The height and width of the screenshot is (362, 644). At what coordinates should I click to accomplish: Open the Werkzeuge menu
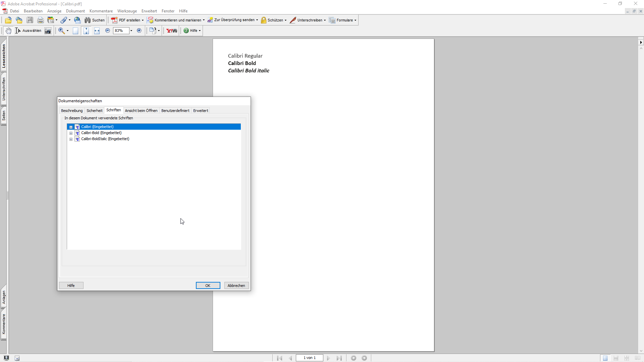point(127,11)
